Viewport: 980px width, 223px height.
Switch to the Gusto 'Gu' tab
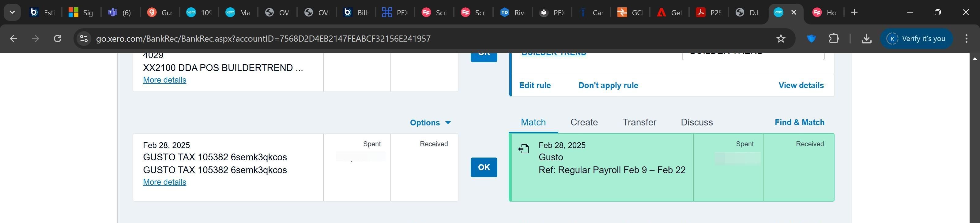[x=159, y=13]
